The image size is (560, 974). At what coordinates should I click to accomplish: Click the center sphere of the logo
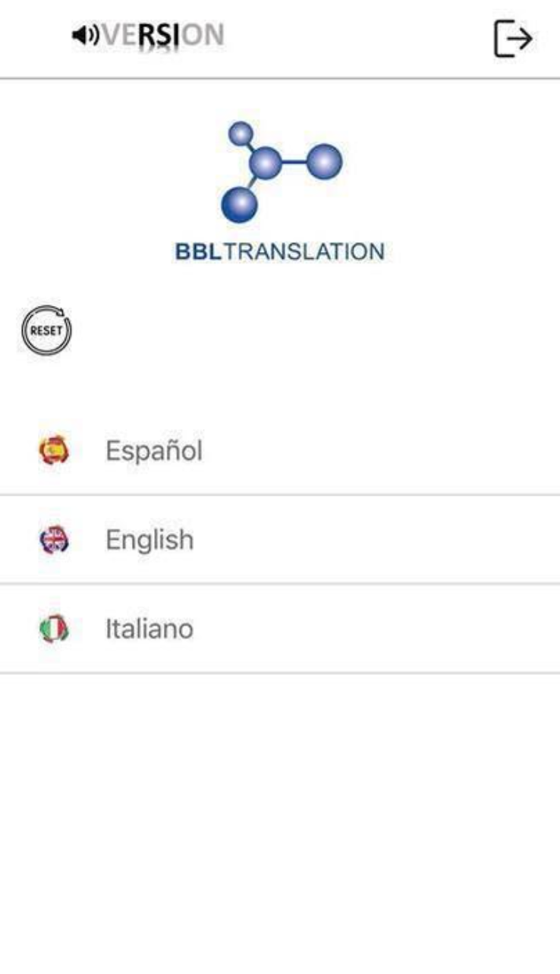[267, 162]
